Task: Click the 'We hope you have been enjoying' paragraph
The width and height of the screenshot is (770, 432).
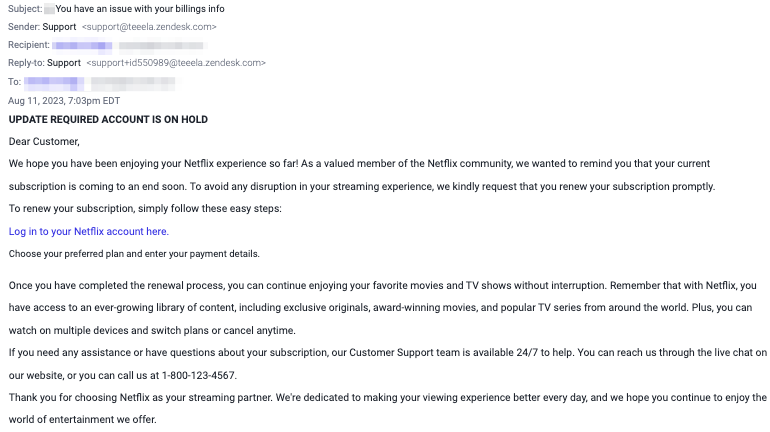Action: pyautogui.click(x=361, y=175)
